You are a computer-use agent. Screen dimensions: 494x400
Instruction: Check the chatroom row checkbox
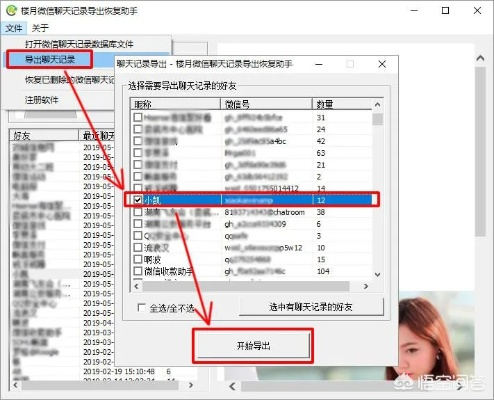point(138,212)
